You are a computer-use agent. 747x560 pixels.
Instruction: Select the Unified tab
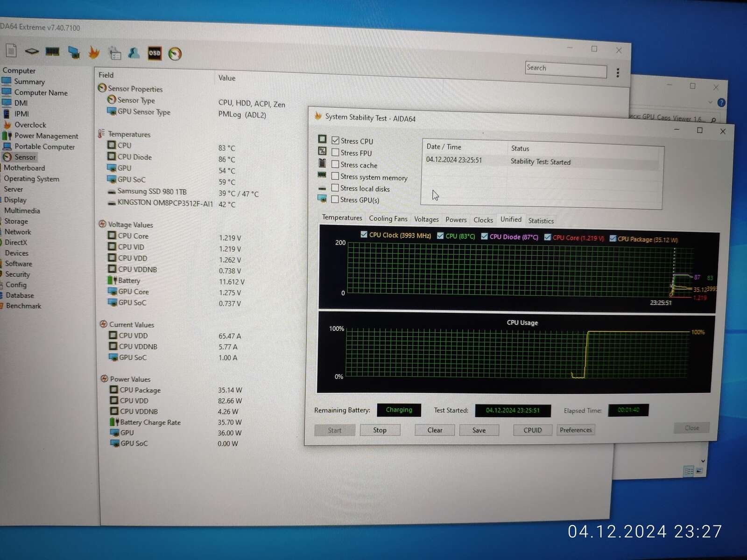tap(511, 219)
